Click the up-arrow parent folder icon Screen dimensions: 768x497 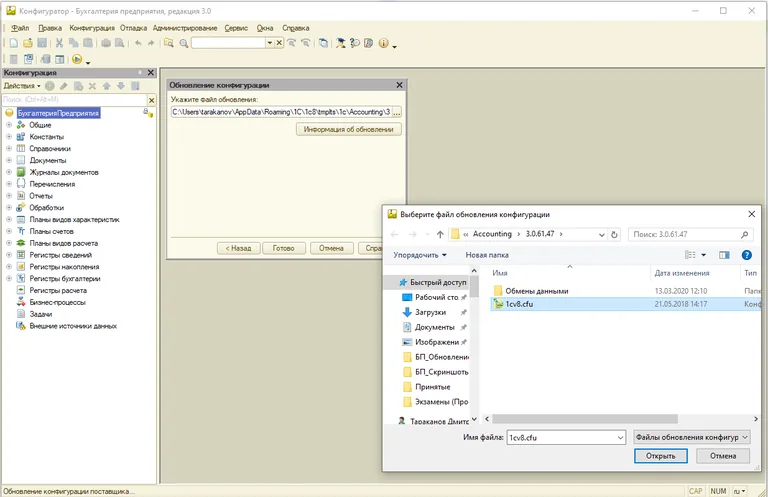tap(440, 234)
